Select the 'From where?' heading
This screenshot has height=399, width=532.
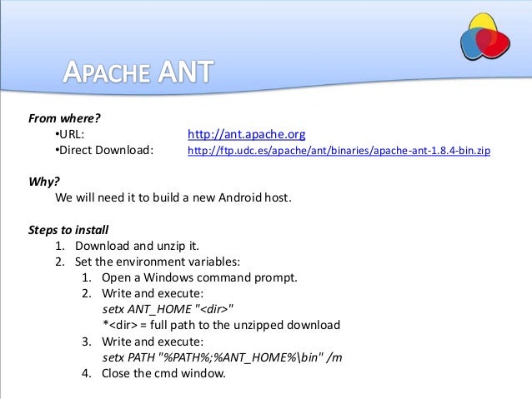coord(64,118)
